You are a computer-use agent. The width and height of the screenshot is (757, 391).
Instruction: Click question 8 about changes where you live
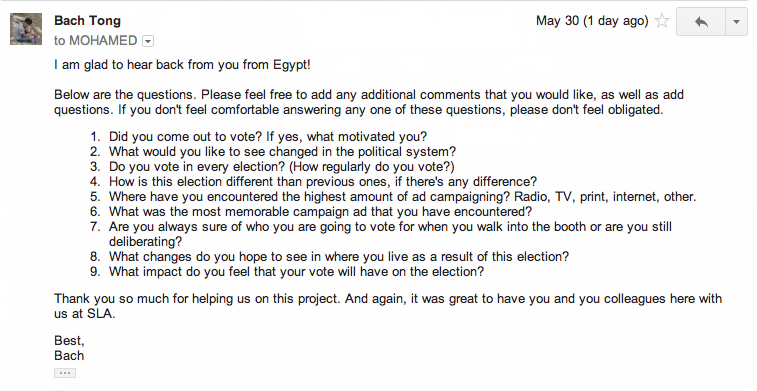339,256
